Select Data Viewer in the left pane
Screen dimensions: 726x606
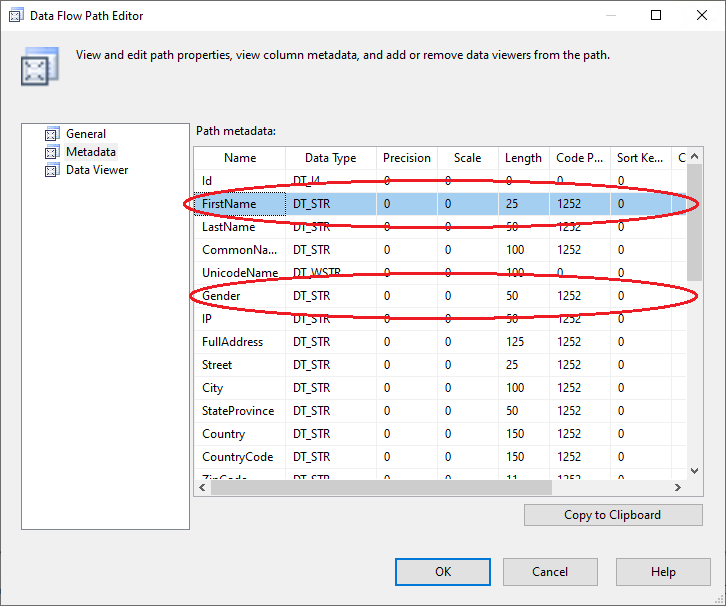tap(97, 170)
